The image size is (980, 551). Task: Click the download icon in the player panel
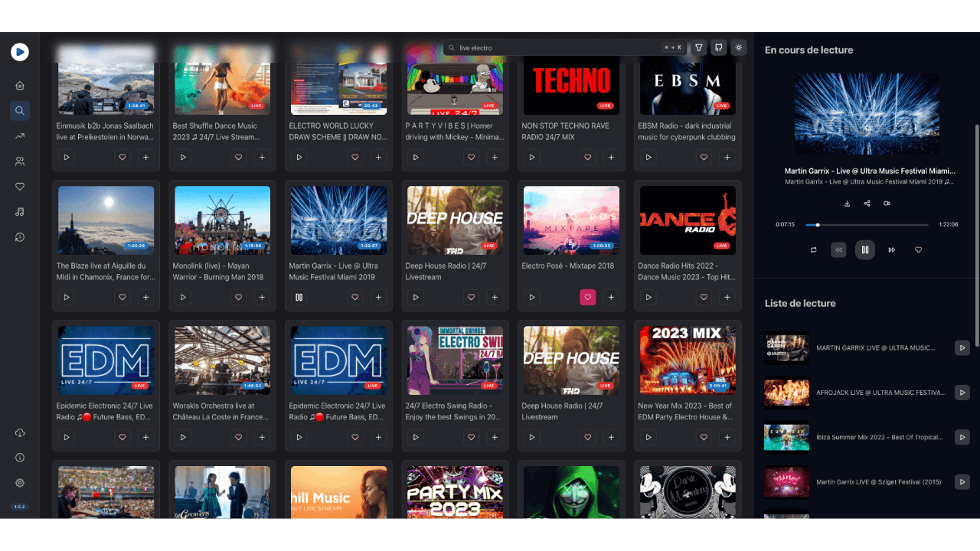848,204
